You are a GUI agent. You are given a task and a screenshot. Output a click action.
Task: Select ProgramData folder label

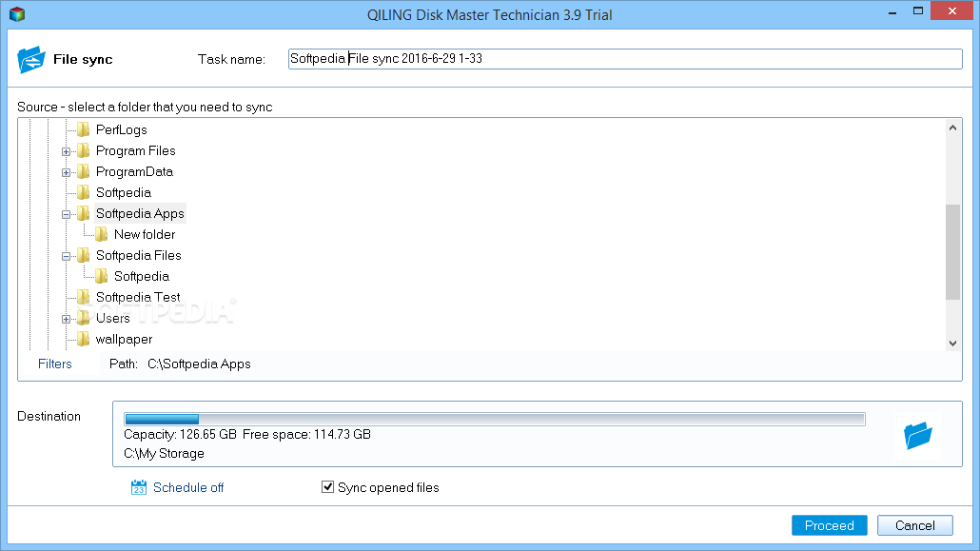(134, 171)
